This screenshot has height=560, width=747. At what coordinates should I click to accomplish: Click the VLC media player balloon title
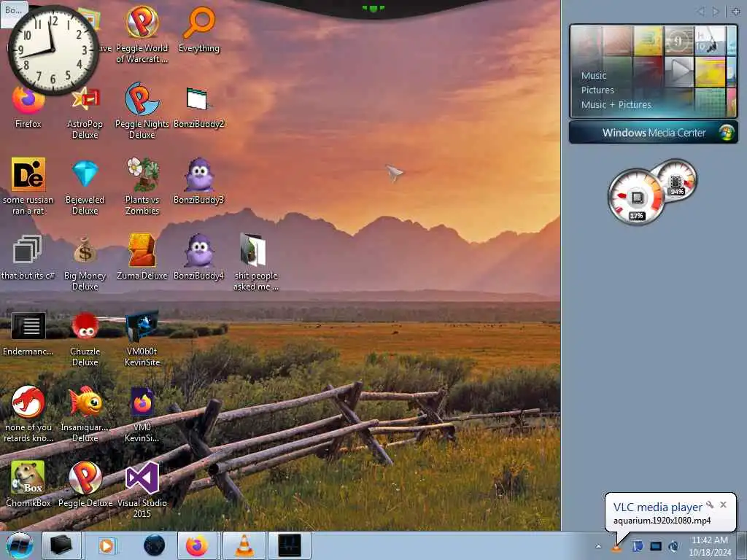[657, 507]
